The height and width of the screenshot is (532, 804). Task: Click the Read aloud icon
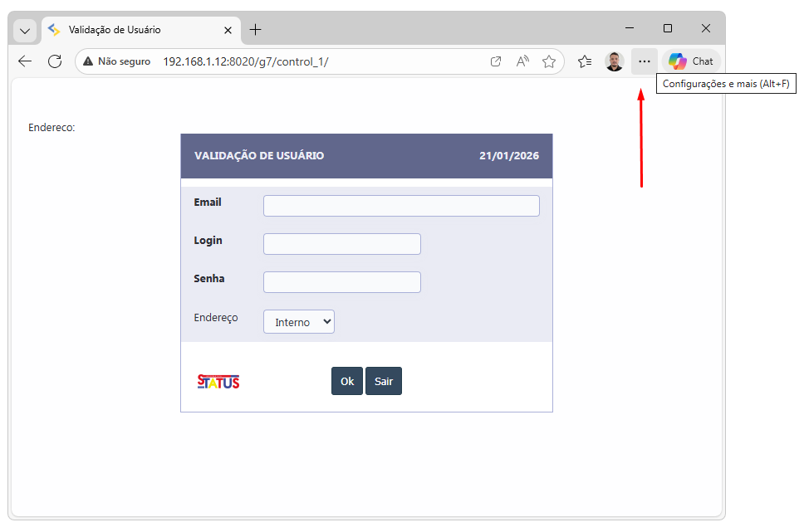coord(522,61)
